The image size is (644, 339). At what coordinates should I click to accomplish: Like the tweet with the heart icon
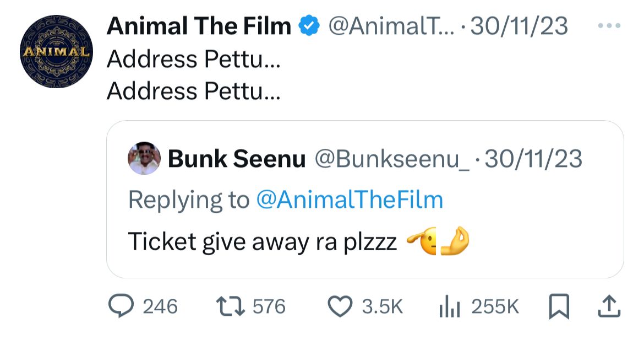coord(340,306)
